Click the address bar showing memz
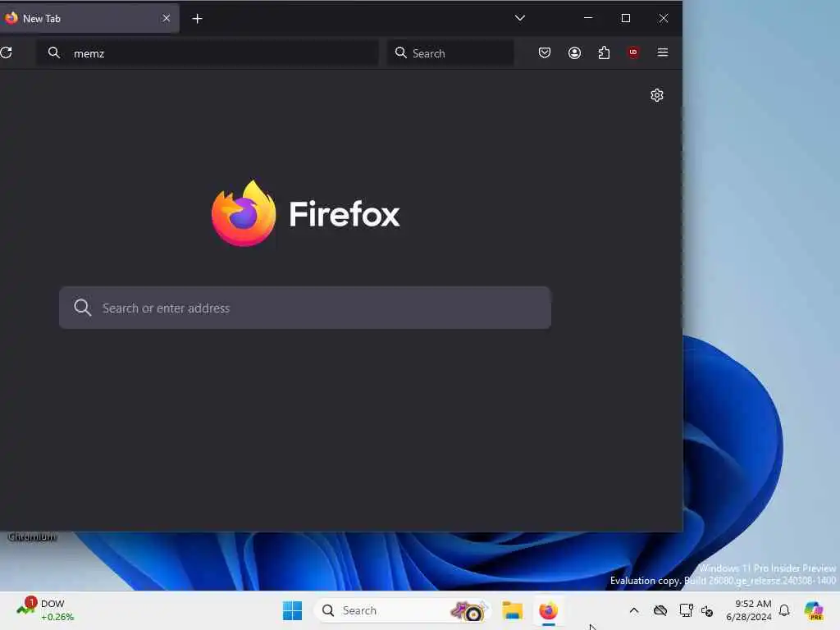This screenshot has width=840, height=630. [208, 53]
